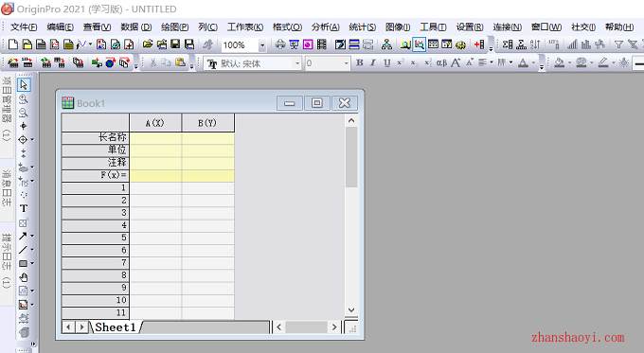
Task: Click the New Matrix toolbar icon
Action: coord(68,44)
